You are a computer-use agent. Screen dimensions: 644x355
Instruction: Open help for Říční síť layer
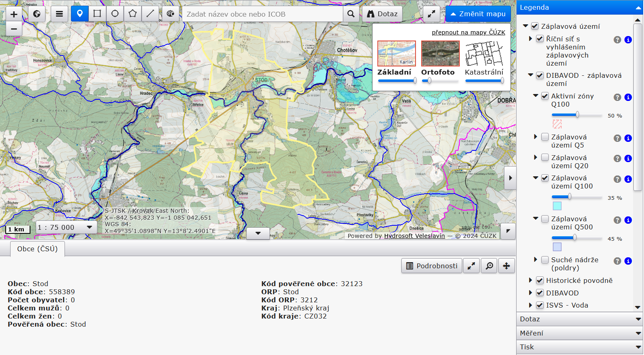(617, 40)
